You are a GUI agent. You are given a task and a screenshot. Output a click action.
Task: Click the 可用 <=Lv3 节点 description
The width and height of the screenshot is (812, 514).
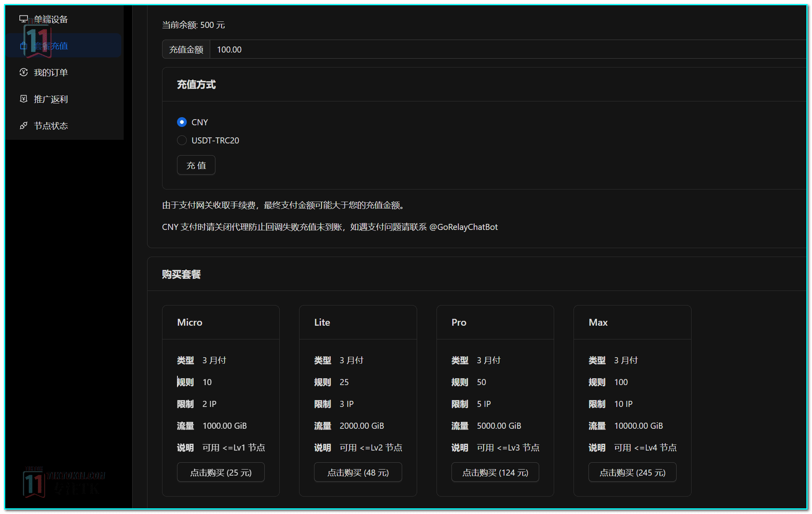coord(508,448)
